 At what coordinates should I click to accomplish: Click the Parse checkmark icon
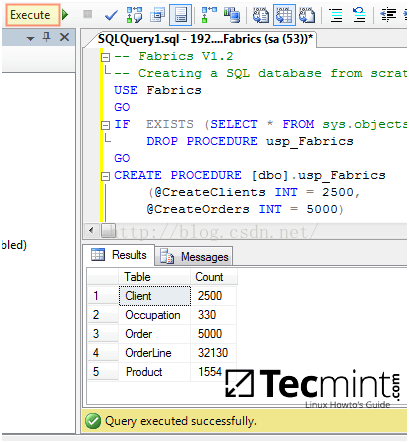pyautogui.click(x=111, y=15)
